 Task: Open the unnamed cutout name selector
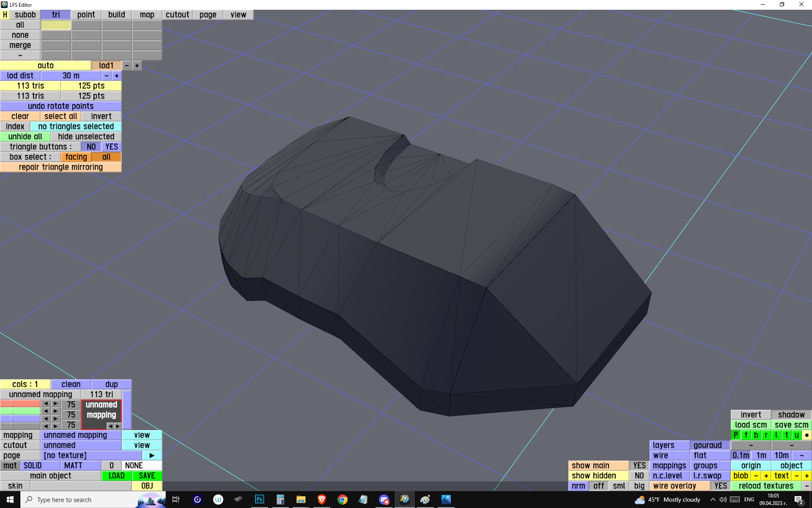click(81, 445)
